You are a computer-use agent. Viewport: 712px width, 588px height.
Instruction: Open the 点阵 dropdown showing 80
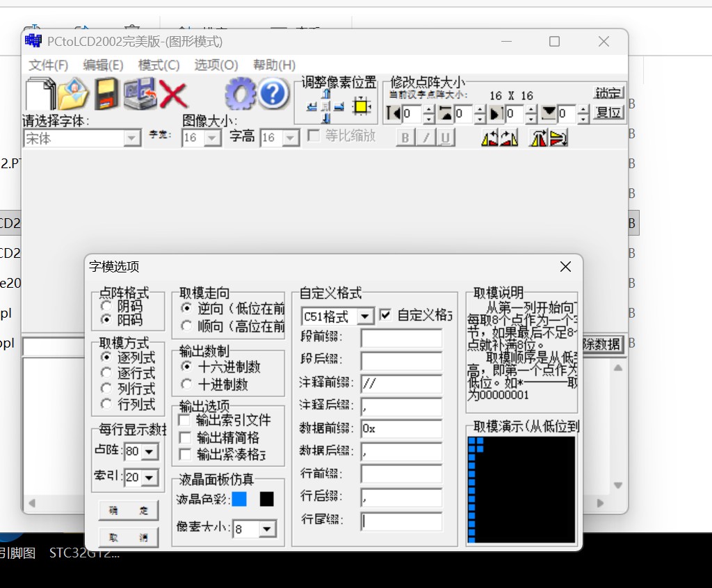[149, 452]
